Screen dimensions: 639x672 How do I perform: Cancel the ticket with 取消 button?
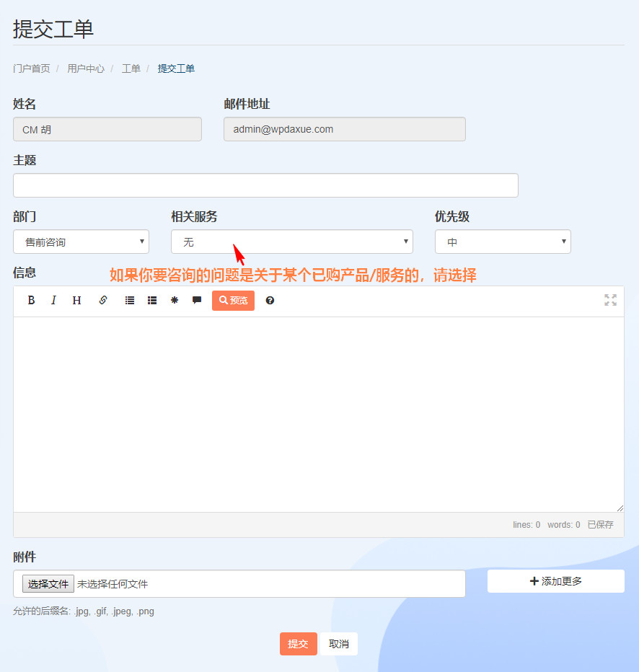338,644
